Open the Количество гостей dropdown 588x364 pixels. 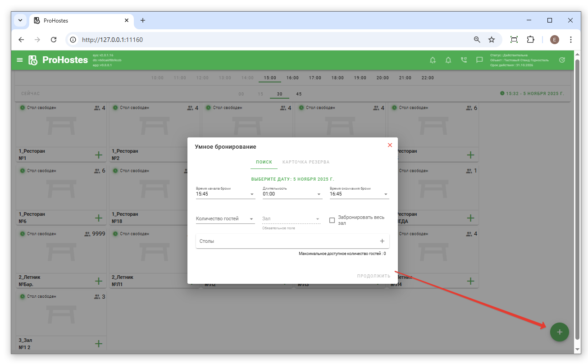pos(225,219)
